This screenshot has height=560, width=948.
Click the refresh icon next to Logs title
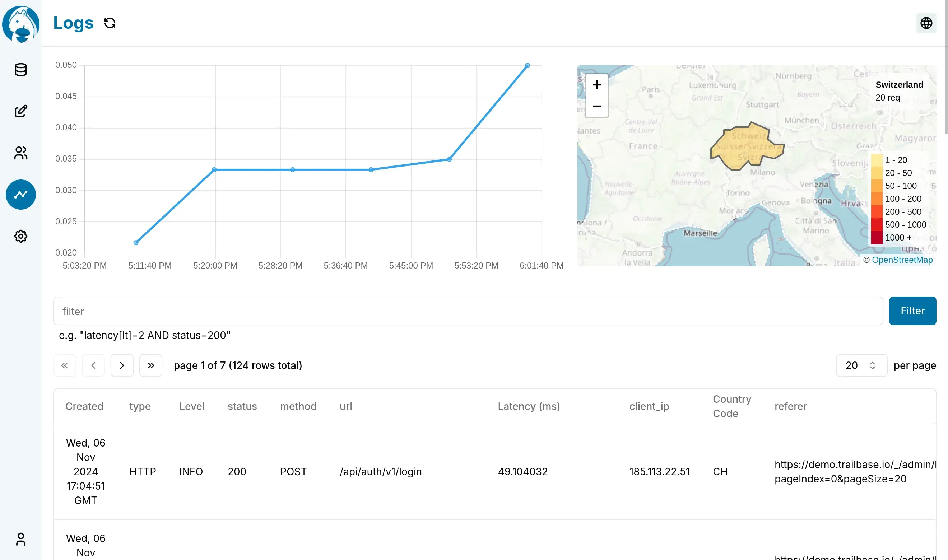(109, 23)
